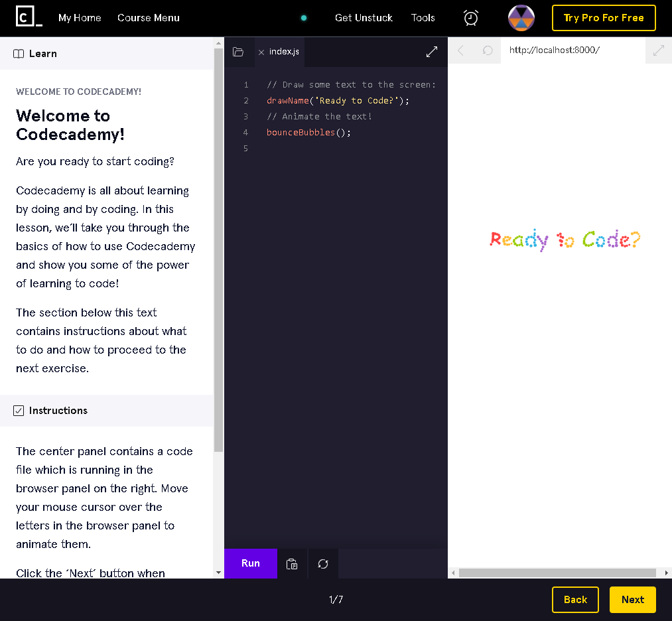Screen dimensions: 672x621
Task: Click the browser back arrow
Action: coord(460,50)
